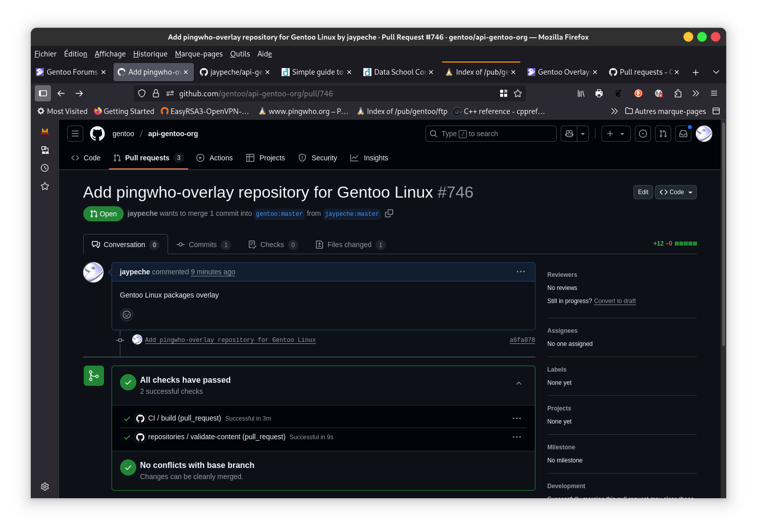Image resolution: width=757 pixels, height=532 pixels.
Task: Open the Code dropdown button
Action: (676, 192)
